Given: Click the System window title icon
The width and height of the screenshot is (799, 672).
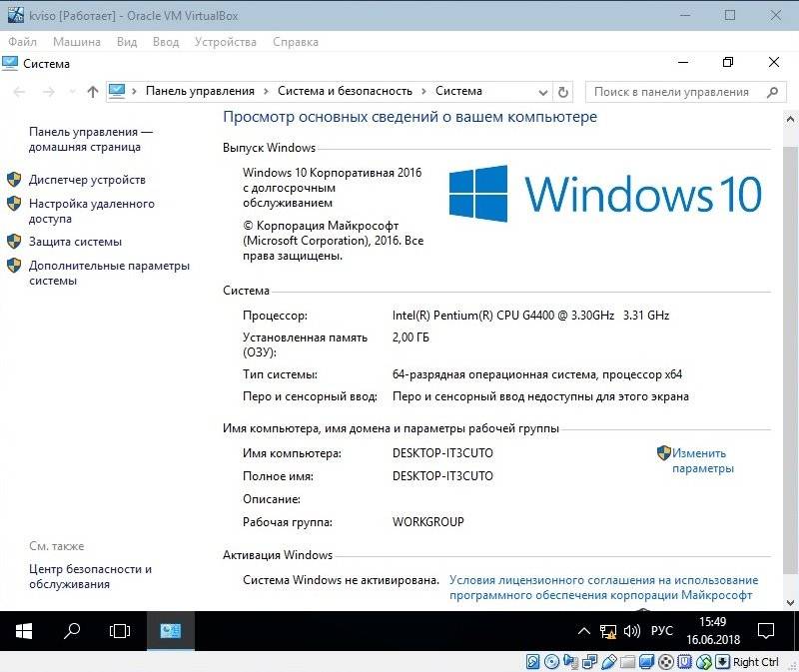Looking at the screenshot, I should [x=10, y=63].
